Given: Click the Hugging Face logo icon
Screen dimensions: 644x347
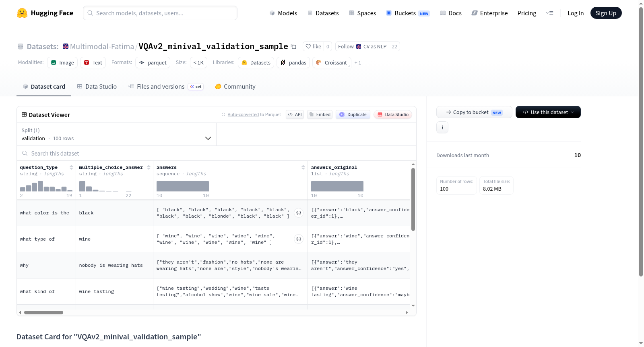Looking at the screenshot, I should coord(22,13).
